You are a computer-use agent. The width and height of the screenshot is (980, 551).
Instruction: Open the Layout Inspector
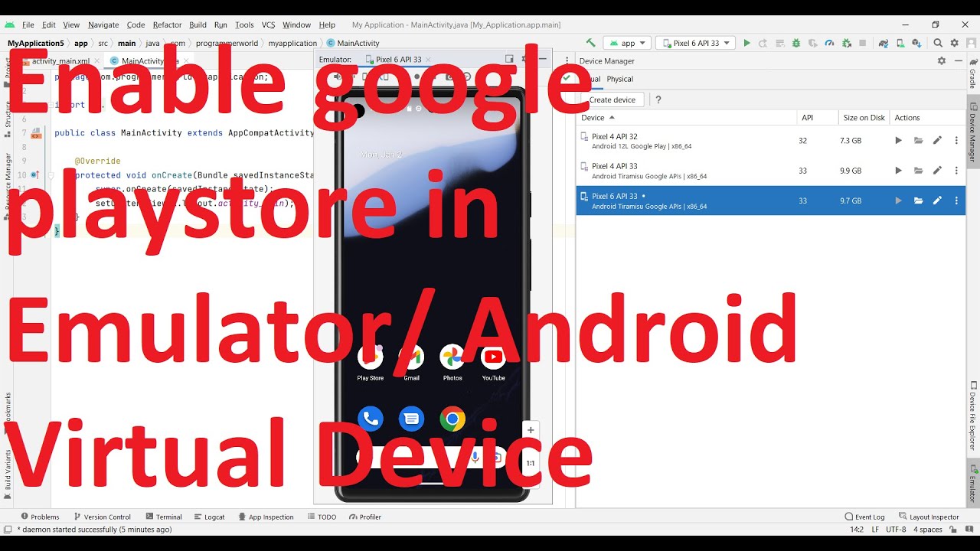tap(929, 517)
